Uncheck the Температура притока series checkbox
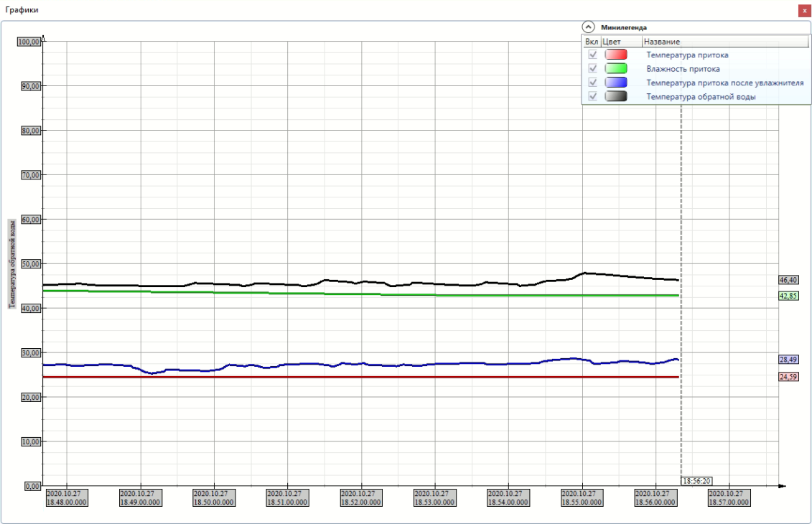812x524 pixels. click(592, 55)
